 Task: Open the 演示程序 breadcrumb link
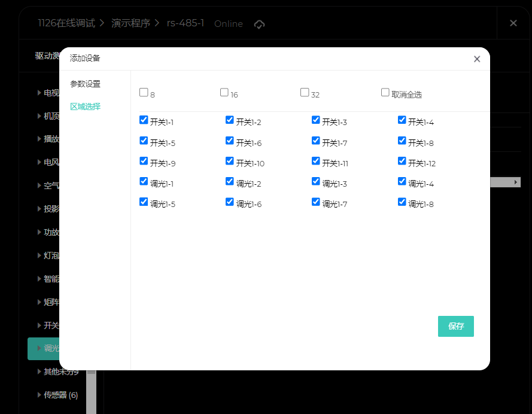pos(130,23)
